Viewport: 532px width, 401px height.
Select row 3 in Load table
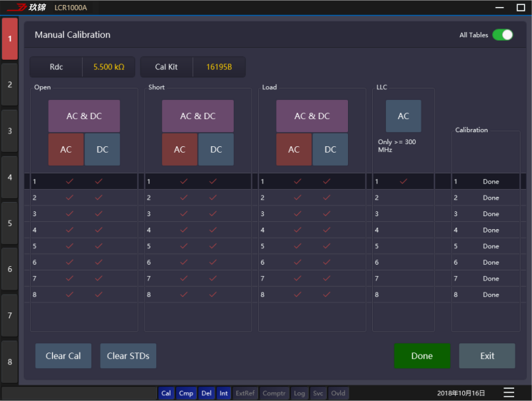tap(312, 213)
